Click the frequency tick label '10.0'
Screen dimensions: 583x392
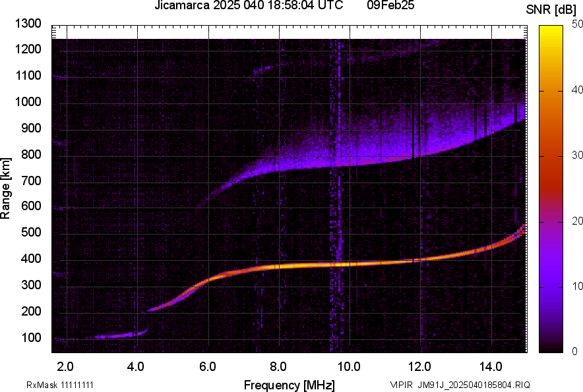(x=349, y=367)
